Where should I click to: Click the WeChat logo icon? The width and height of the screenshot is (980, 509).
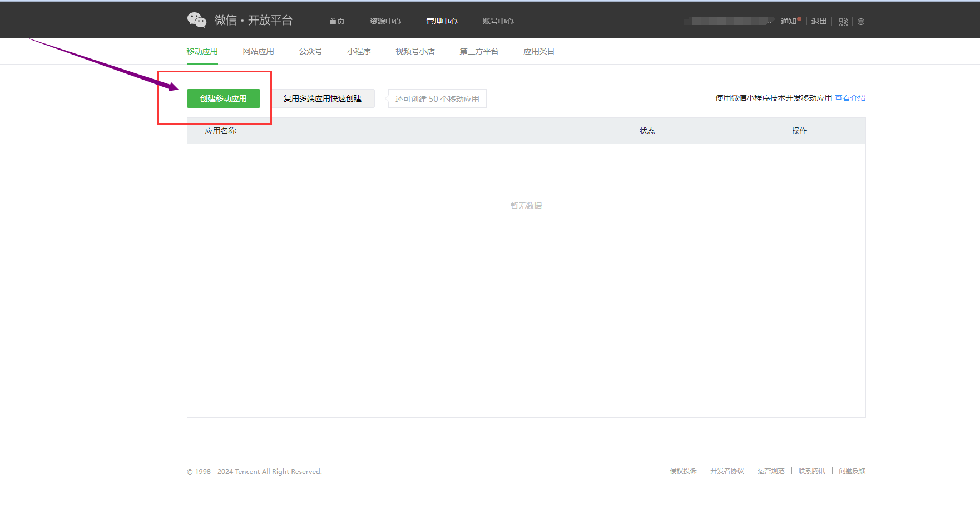[x=197, y=20]
